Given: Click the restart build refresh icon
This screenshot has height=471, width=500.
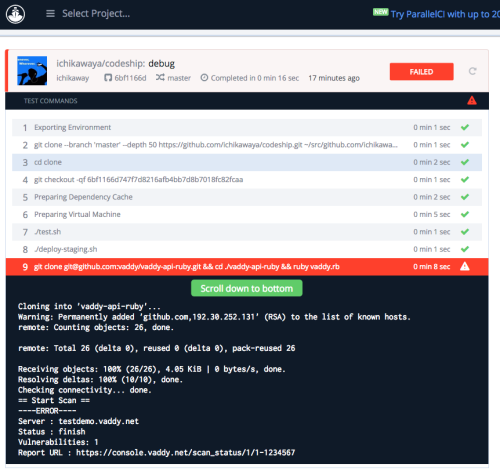Looking at the screenshot, I should pos(472,71).
